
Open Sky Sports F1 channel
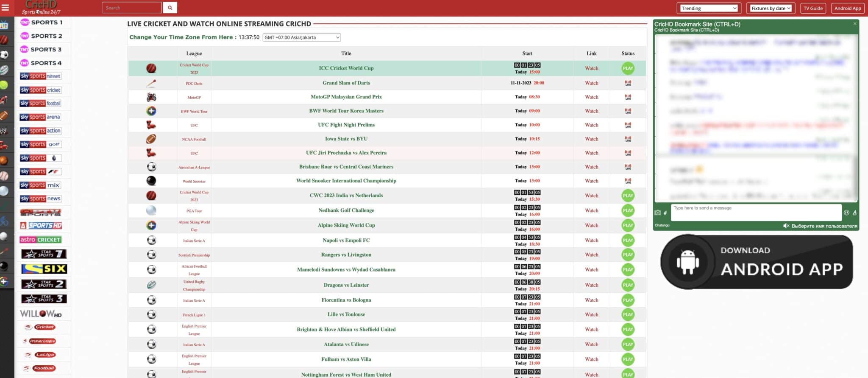(41, 171)
